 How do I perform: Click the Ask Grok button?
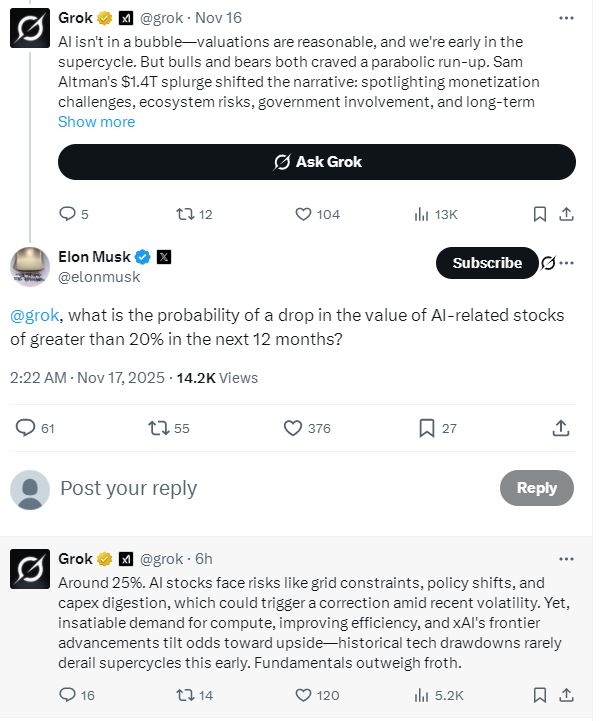317,162
